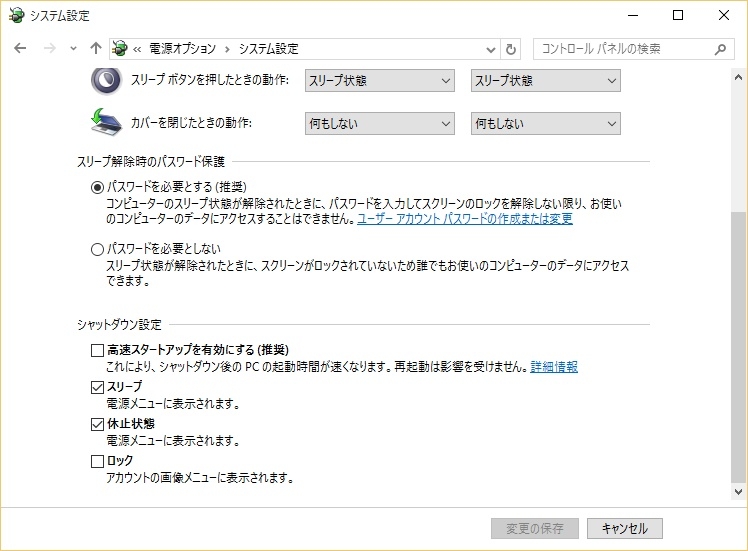
Task: Open ユーザー アカウント パスワードの作成または変更 link
Action: pyautogui.click(x=465, y=218)
